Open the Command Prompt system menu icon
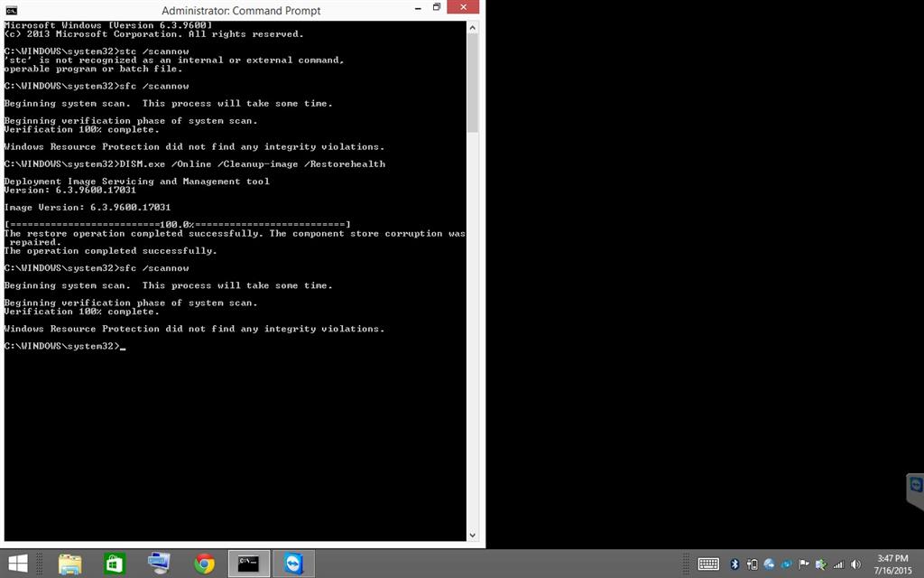Screen dimensions: 924x578 tap(11, 10)
